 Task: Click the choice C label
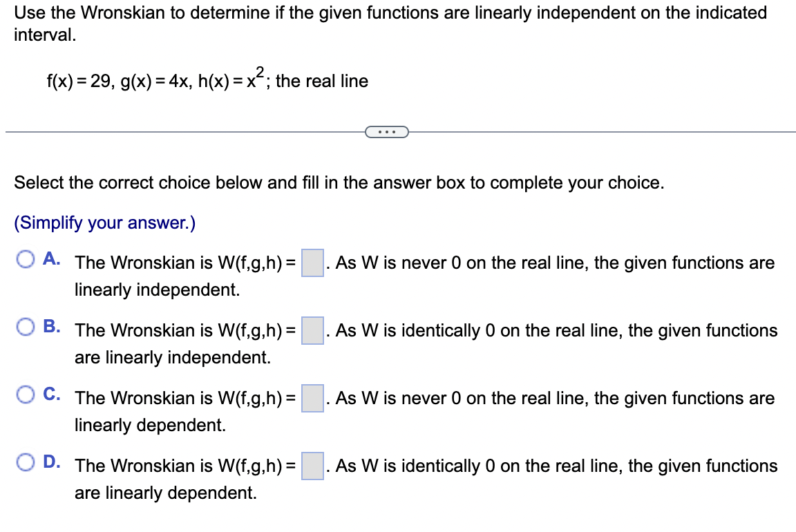coord(50,394)
